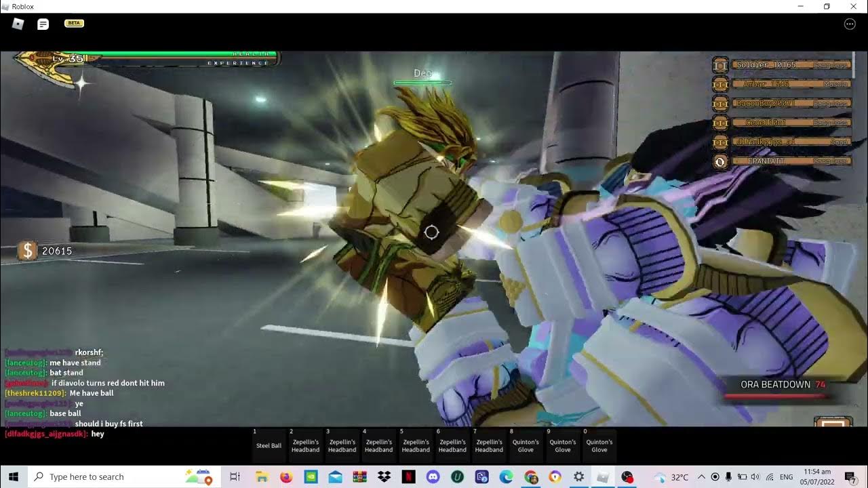Open Task View on the taskbar

pos(235,476)
